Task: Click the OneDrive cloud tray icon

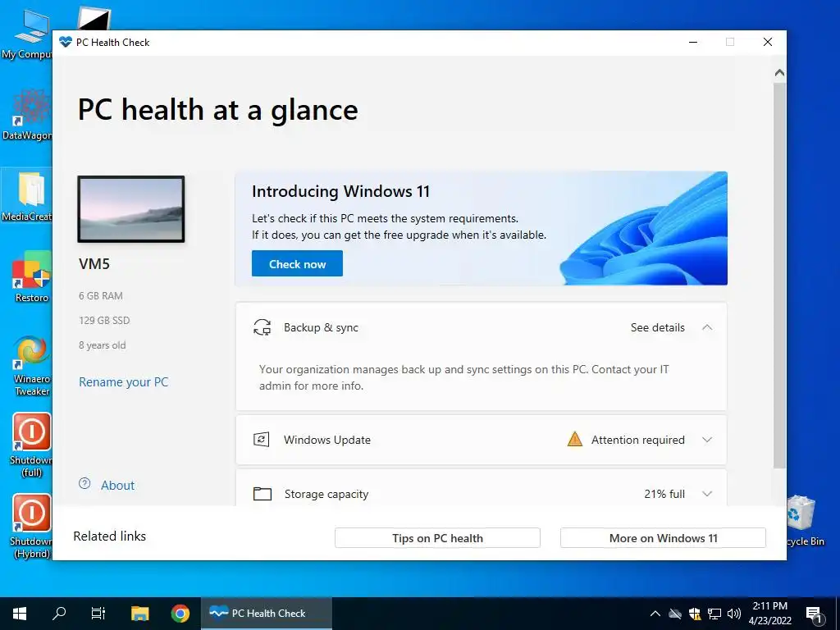Action: (675, 614)
